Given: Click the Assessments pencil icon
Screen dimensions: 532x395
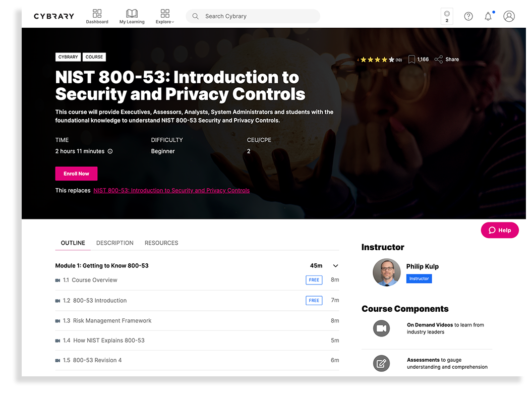Looking at the screenshot, I should click(381, 363).
